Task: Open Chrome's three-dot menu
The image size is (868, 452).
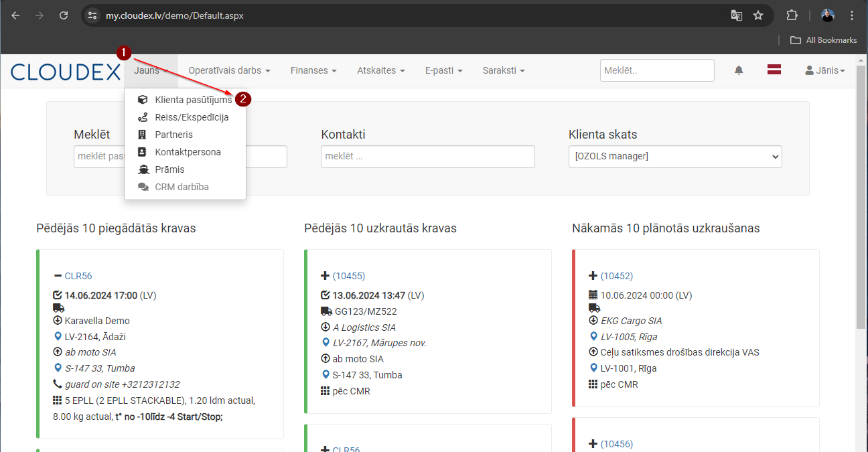Action: click(851, 15)
